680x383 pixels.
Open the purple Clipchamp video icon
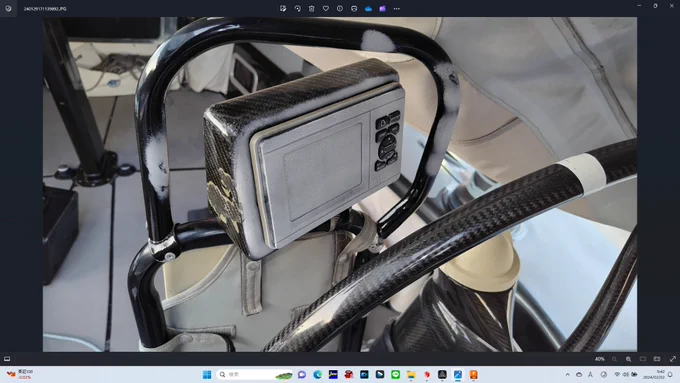point(382,9)
